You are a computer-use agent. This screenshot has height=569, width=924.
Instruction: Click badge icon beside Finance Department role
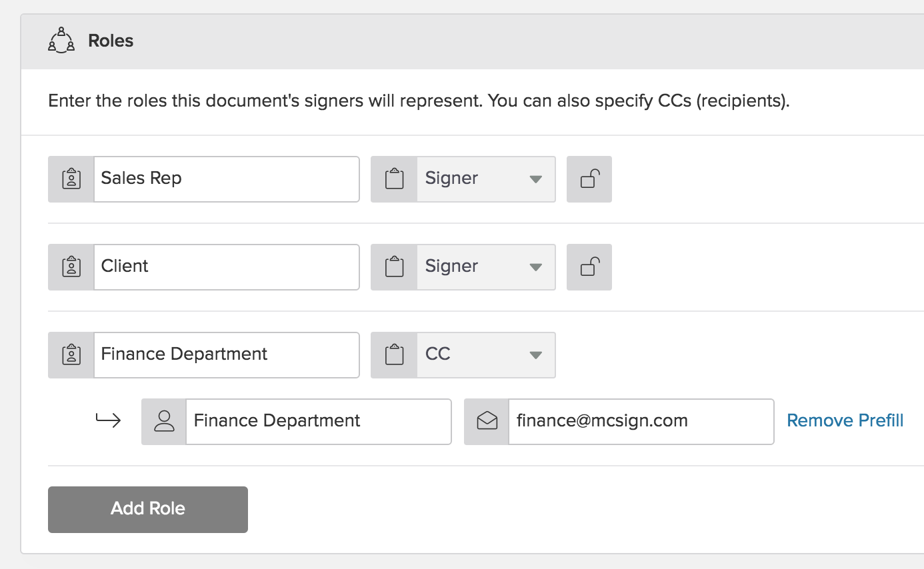click(x=71, y=355)
